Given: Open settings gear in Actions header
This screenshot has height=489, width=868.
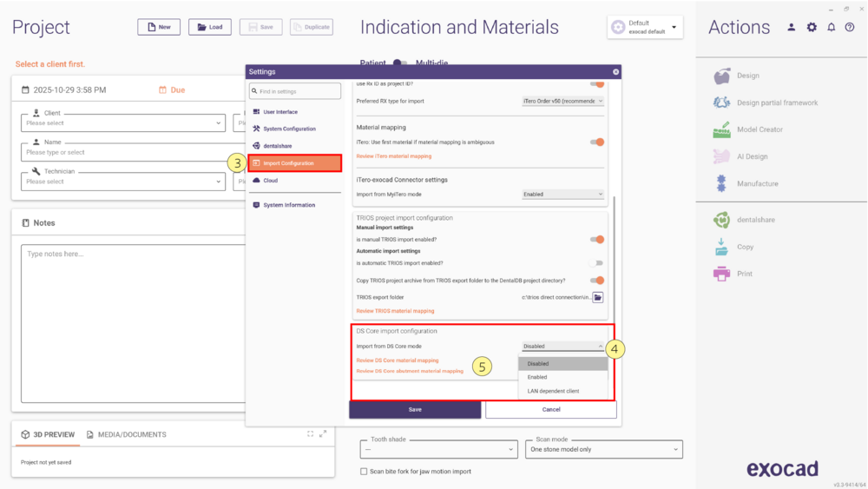Looking at the screenshot, I should coord(812,27).
